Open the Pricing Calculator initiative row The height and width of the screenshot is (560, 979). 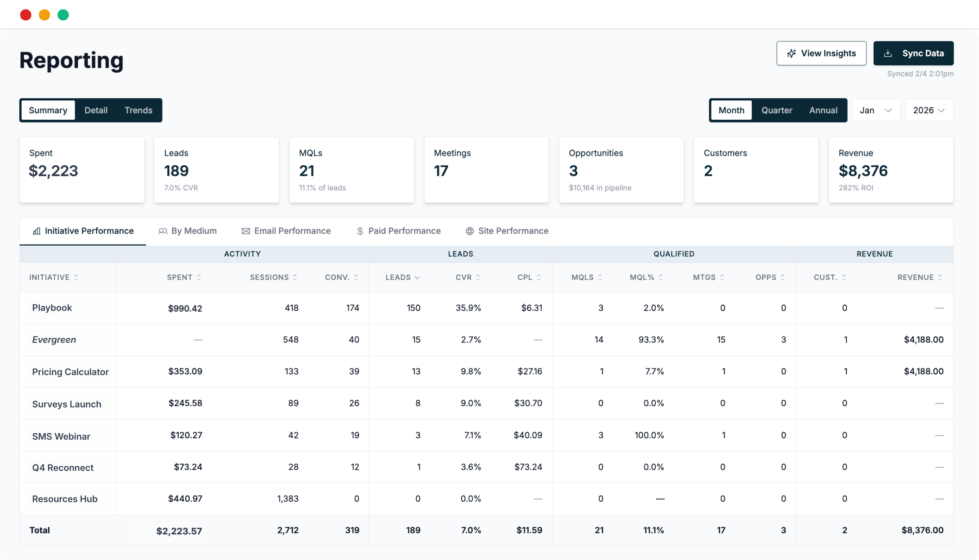(71, 372)
